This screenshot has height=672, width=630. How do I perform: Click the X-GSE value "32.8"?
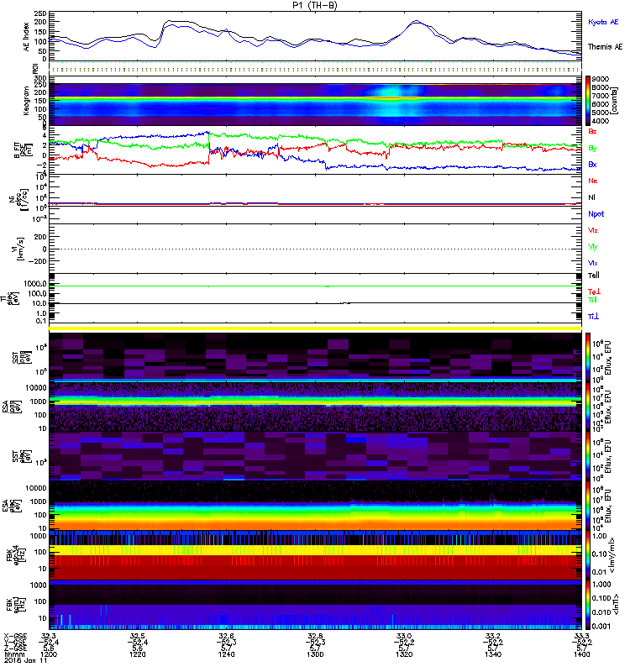click(315, 636)
